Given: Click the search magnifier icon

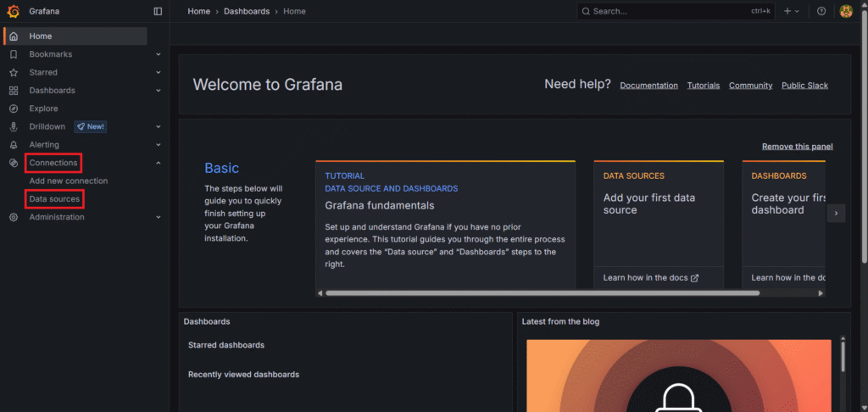Looking at the screenshot, I should click(x=587, y=11).
